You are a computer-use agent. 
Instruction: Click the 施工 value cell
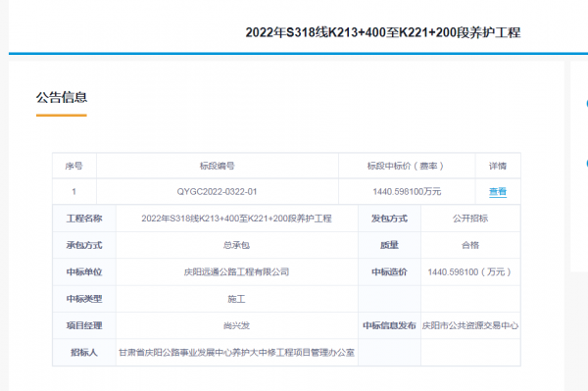[x=236, y=299]
